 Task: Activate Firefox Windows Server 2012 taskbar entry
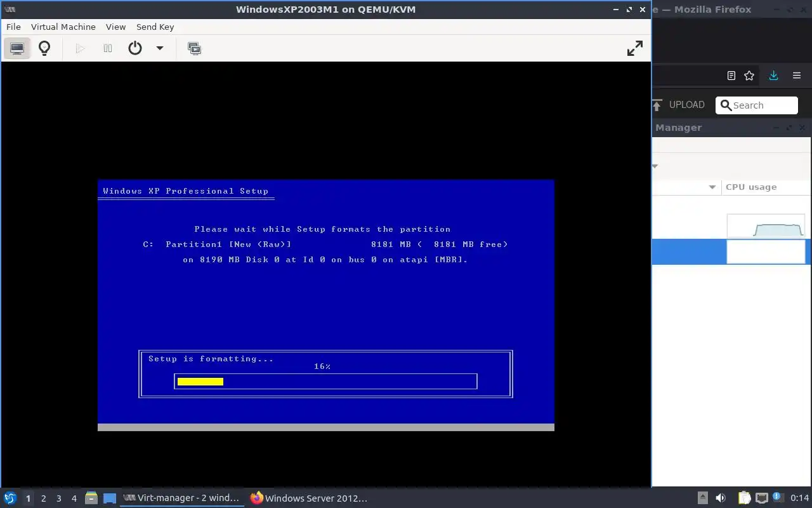(x=310, y=498)
